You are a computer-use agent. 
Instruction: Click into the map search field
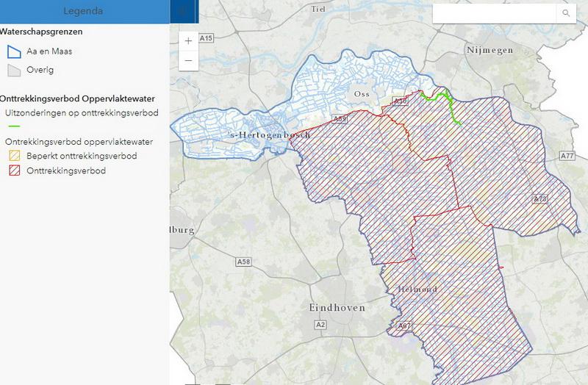pyautogui.click(x=496, y=13)
